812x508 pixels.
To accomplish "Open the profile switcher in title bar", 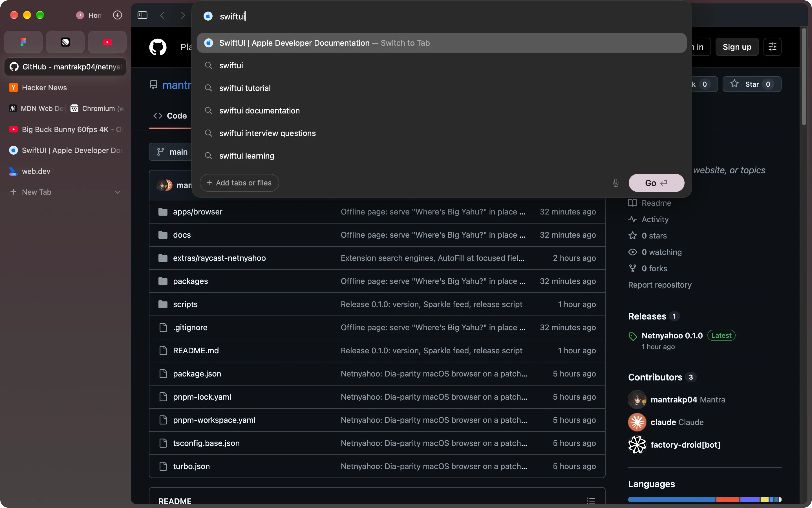I will pos(89,15).
